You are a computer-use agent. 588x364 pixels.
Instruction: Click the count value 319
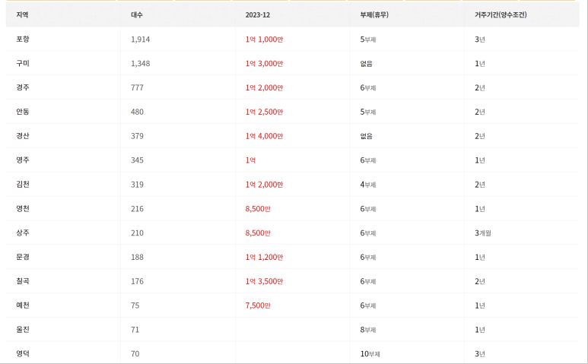[137, 185]
